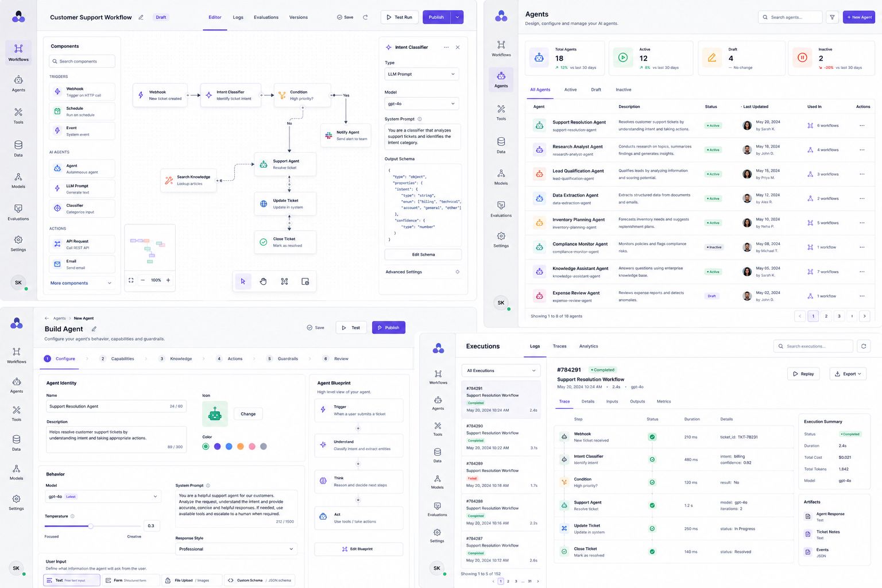Close the Intent Classifier panel

(x=458, y=47)
